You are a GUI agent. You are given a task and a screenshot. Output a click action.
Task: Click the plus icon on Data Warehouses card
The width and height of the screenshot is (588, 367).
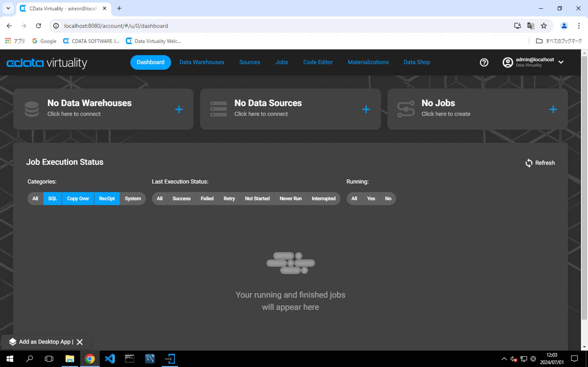(x=179, y=109)
